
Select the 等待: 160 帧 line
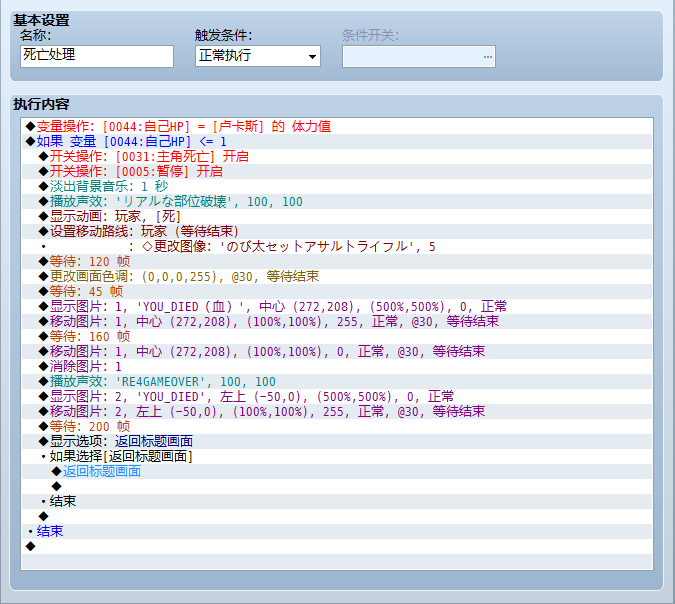coord(337,337)
